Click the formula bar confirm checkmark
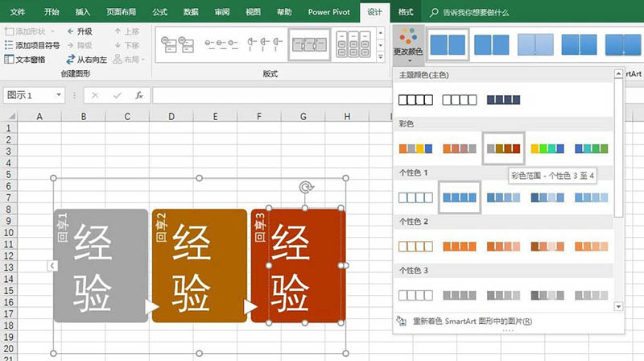 (117, 95)
